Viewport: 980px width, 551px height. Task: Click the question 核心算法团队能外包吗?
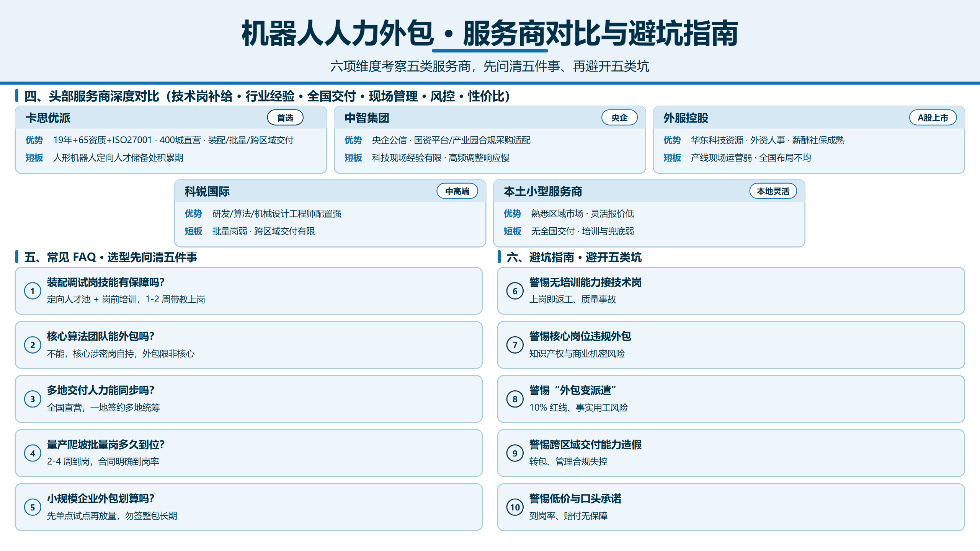(101, 336)
